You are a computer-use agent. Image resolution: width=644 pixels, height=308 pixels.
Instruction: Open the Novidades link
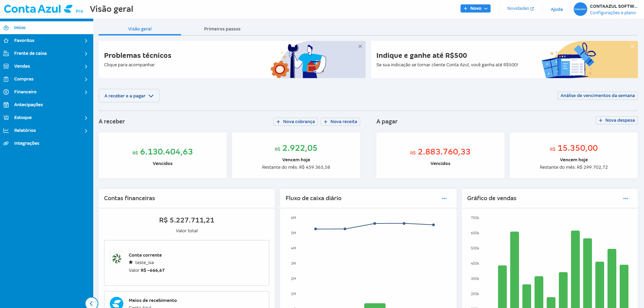tap(520, 8)
